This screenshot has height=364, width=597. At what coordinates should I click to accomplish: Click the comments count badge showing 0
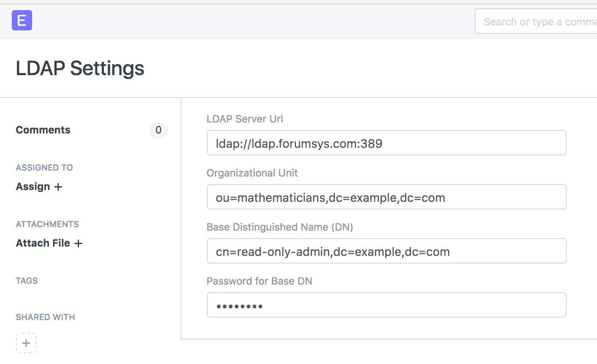point(158,130)
